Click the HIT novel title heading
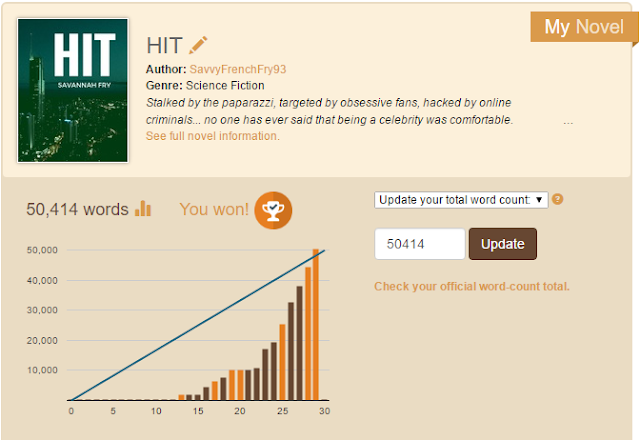 pyautogui.click(x=164, y=45)
